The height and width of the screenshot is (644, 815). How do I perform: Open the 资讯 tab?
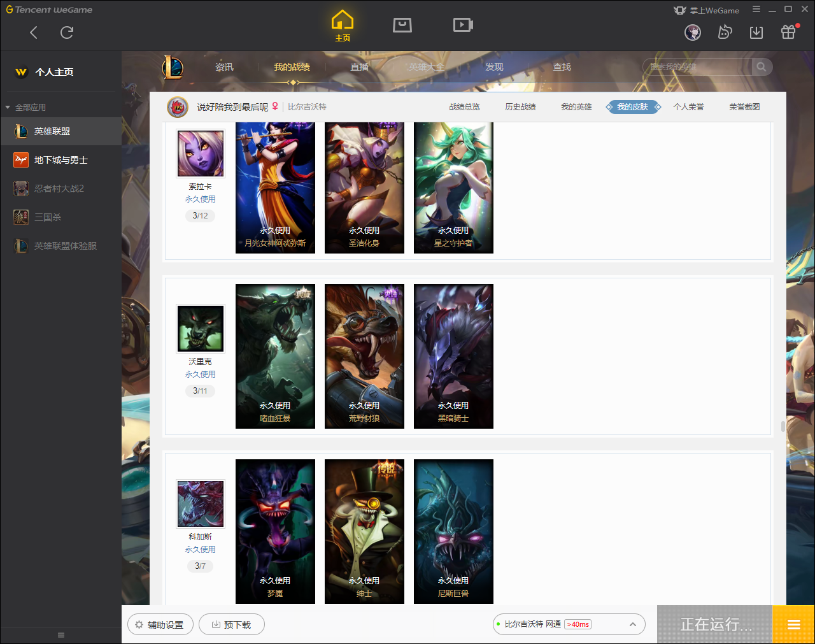point(224,67)
